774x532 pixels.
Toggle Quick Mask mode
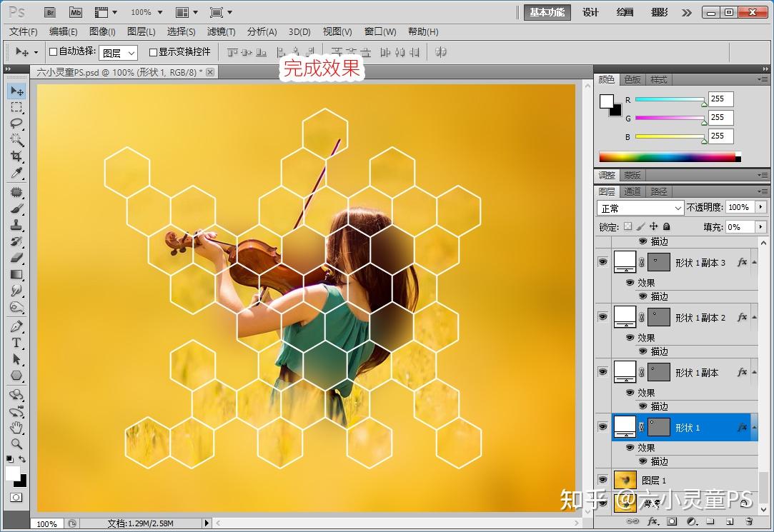[16, 498]
